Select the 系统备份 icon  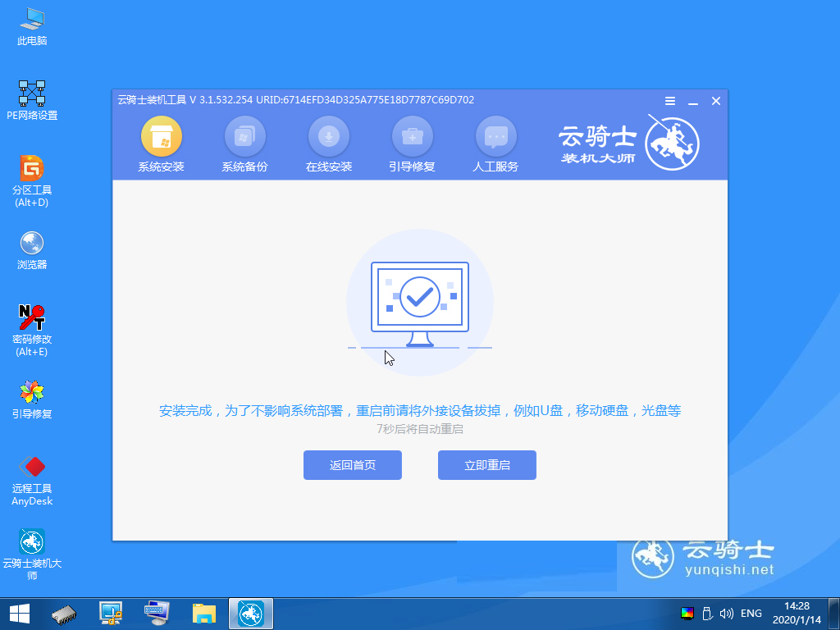(x=244, y=137)
